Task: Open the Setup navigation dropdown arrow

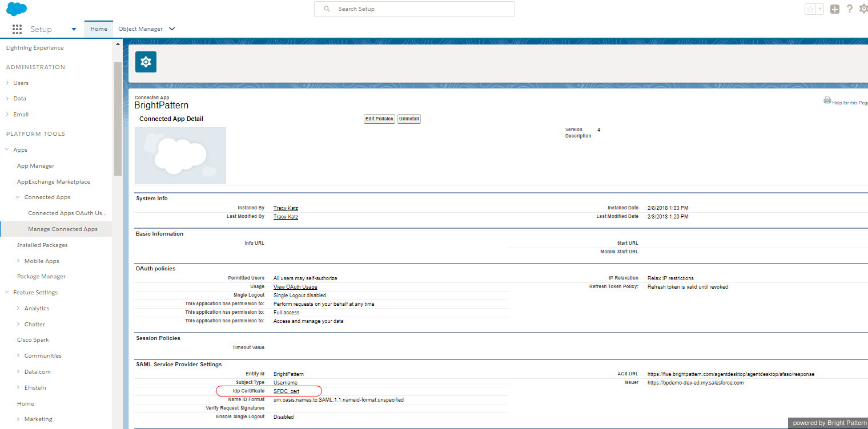Action: click(x=74, y=29)
